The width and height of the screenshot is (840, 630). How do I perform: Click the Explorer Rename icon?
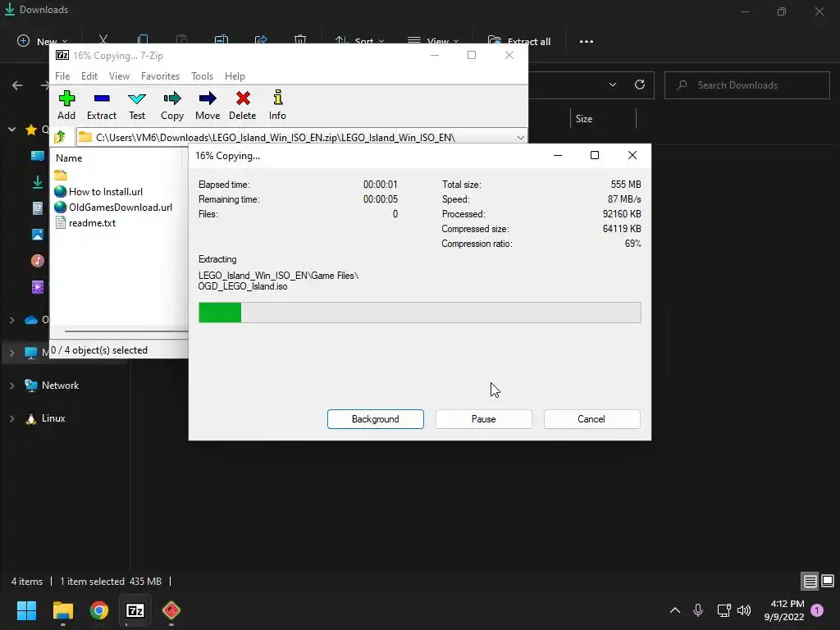(221, 40)
